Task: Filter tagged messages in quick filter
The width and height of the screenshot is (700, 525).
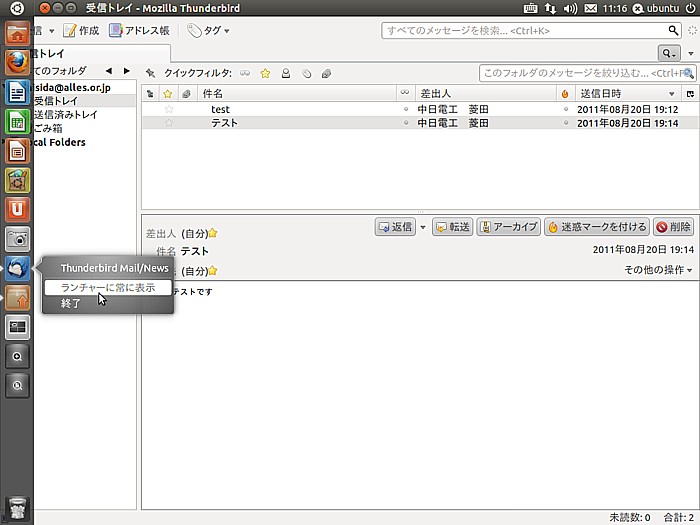Action: 306,73
